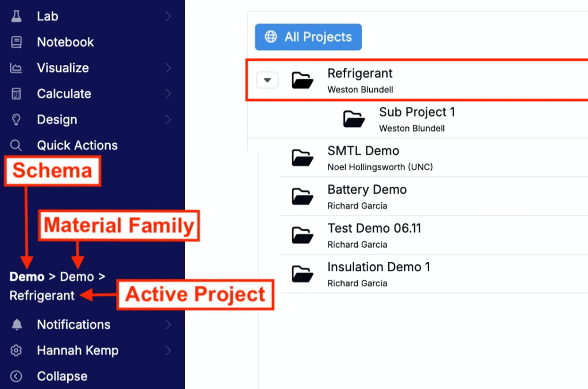Screen dimensions: 588x389
Task: Open the Sub Project 1 folder
Action: 418,119
